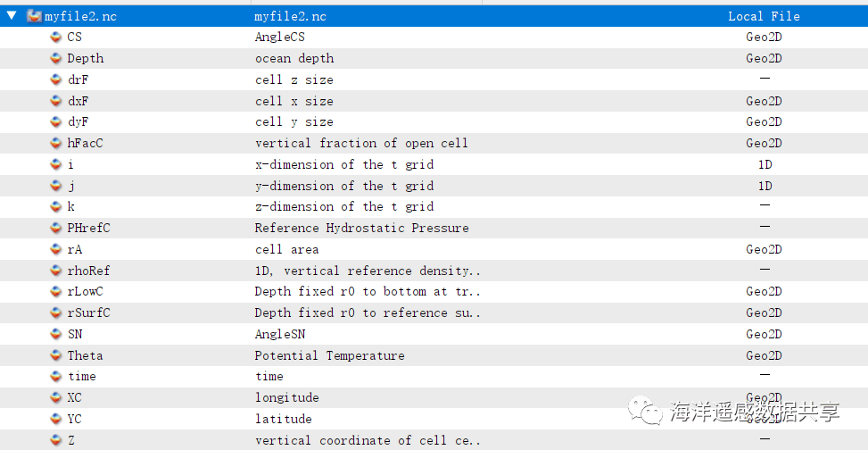Viewport: 868px width, 450px height.
Task: Select the time variable
Action: 81,377
